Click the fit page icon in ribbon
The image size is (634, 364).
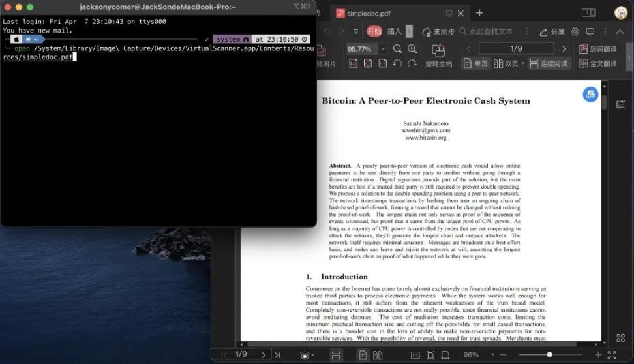(367, 63)
